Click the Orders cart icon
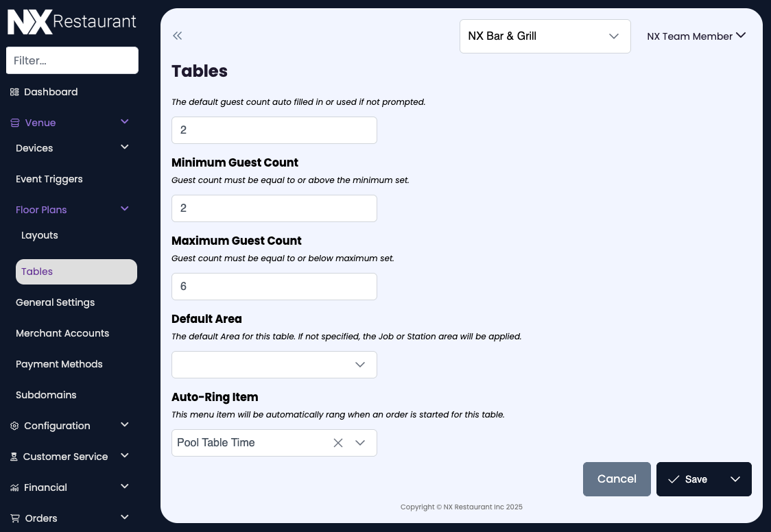The image size is (771, 532). point(14,518)
